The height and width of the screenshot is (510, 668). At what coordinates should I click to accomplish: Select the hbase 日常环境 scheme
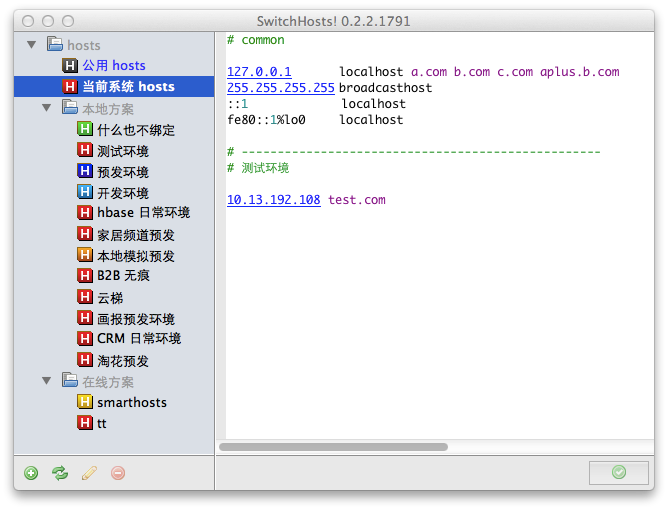point(144,213)
